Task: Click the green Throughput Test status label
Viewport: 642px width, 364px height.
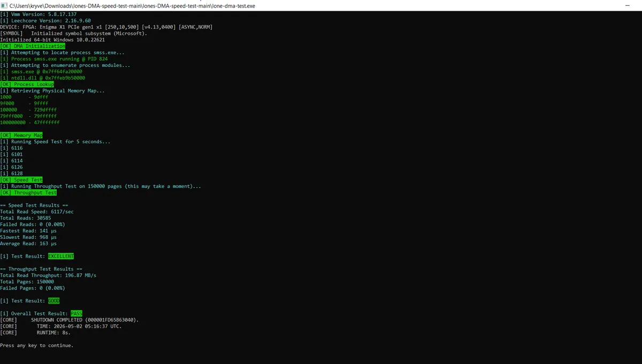Action: click(28, 193)
